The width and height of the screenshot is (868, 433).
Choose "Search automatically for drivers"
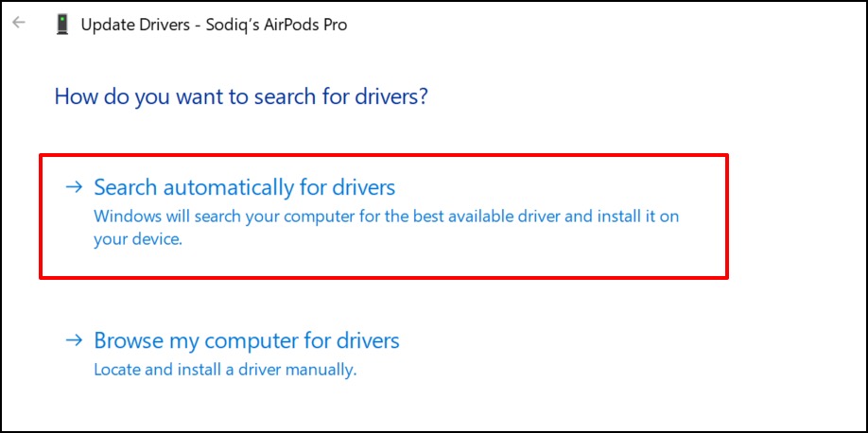(244, 187)
